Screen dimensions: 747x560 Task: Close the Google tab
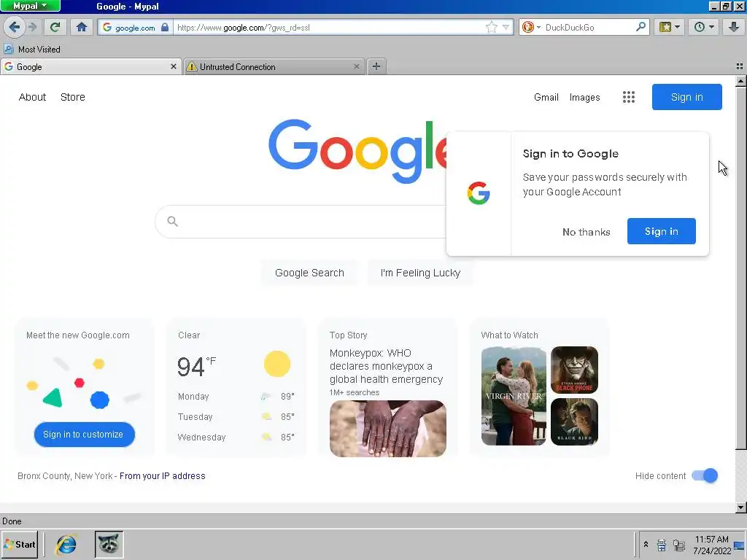(x=174, y=66)
